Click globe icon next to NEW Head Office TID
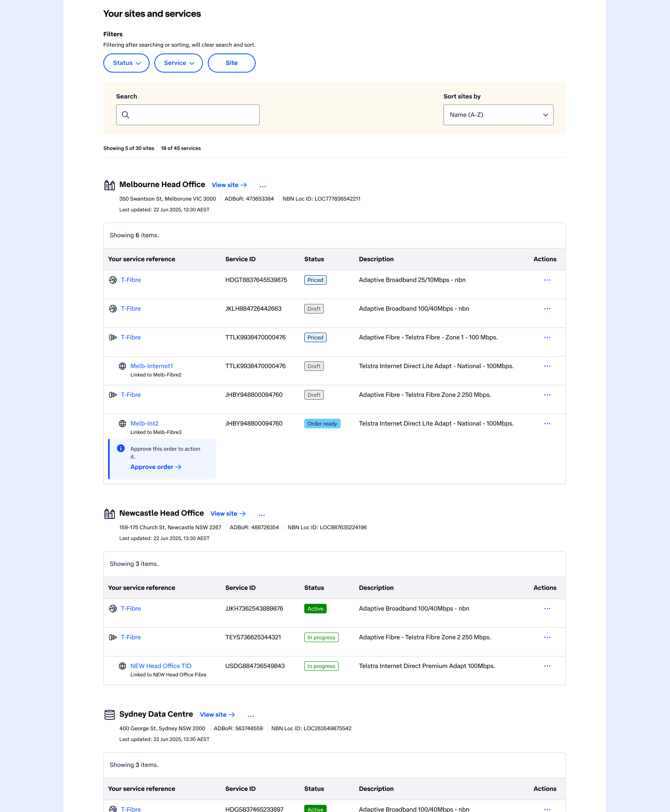Image resolution: width=670 pixels, height=812 pixels. click(x=122, y=666)
